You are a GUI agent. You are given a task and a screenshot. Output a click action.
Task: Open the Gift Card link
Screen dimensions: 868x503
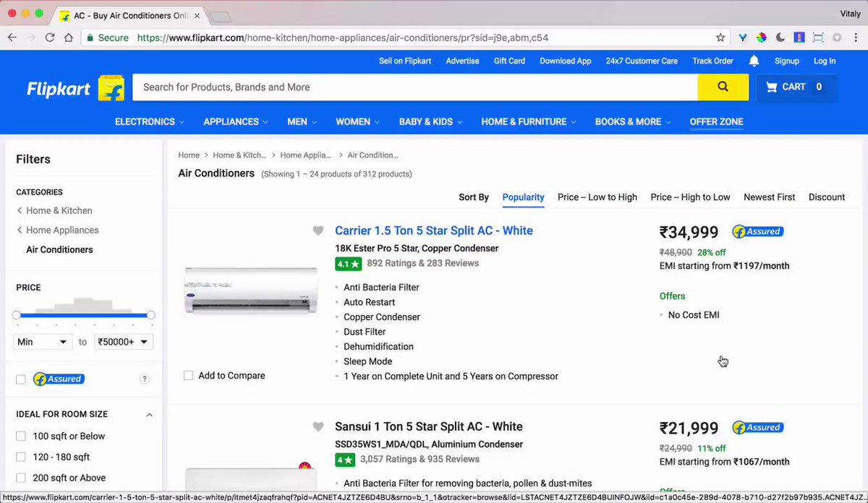(x=509, y=61)
